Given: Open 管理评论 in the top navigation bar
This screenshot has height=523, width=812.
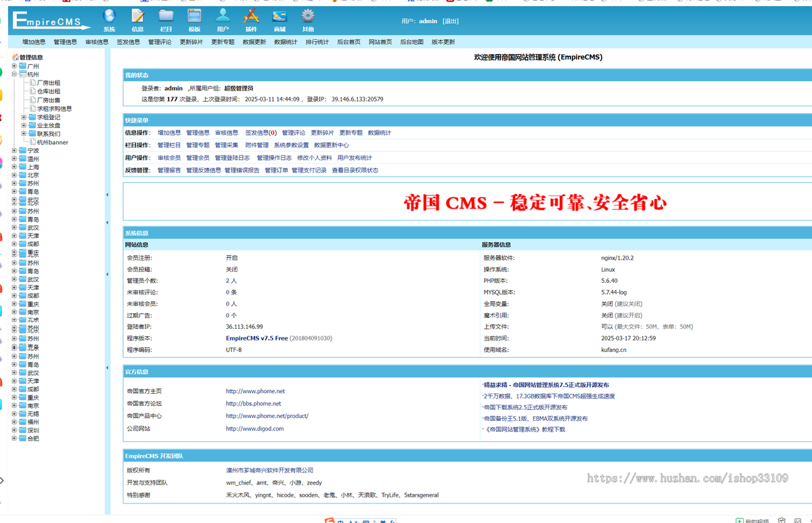Looking at the screenshot, I should point(160,42).
